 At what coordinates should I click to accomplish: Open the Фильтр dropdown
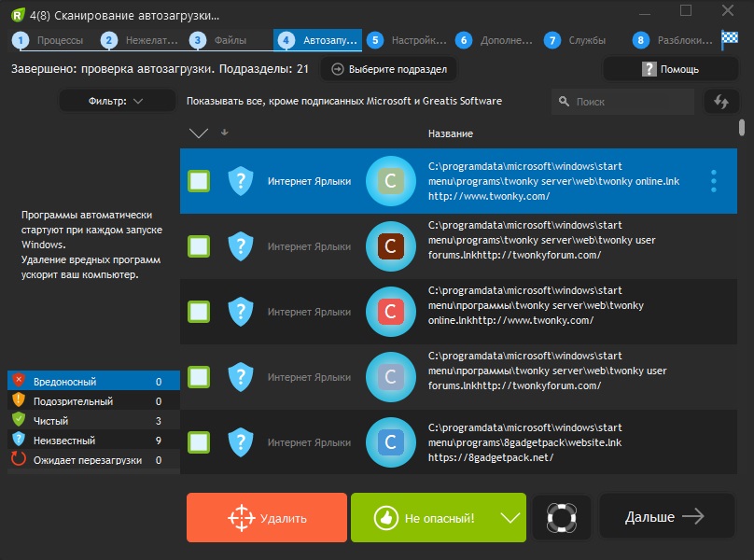pos(117,101)
